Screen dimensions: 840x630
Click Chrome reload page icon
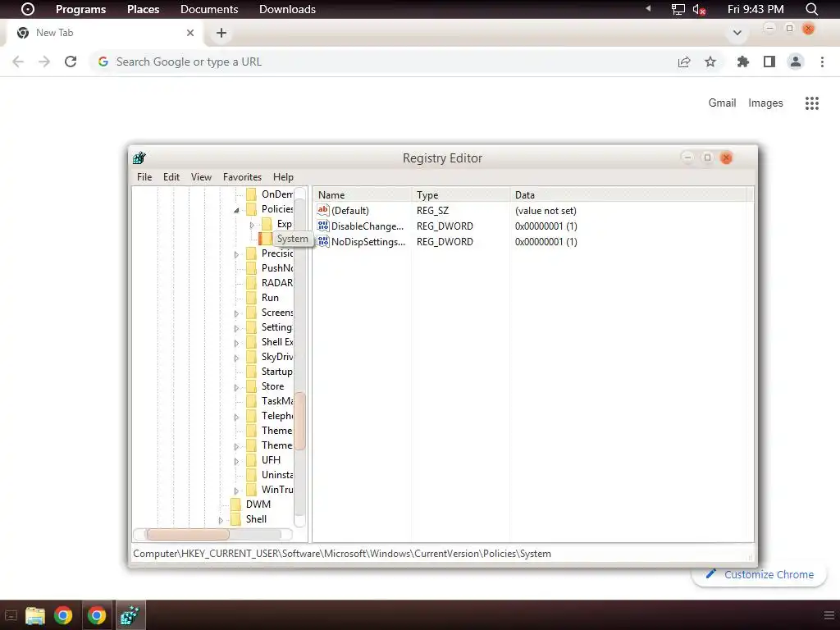click(71, 62)
